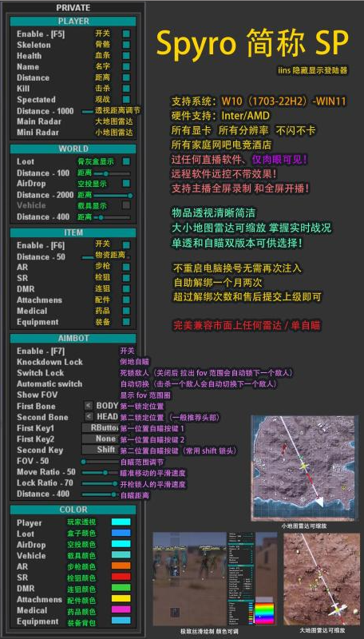
Task: Toggle the DMR item checkbox
Action: (x=126, y=289)
